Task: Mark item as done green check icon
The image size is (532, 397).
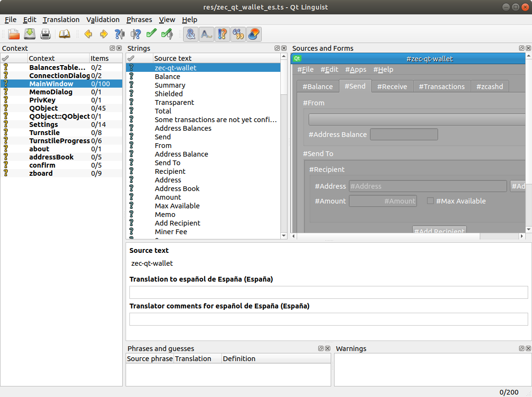Action: coord(151,34)
